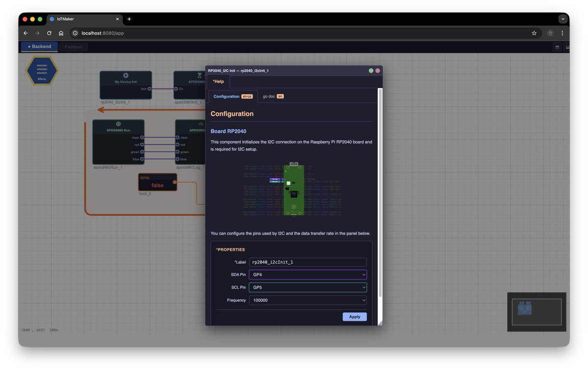The height and width of the screenshot is (371, 588).
Task: Click the blue output port on APDS9960 Run
Action: tap(142, 159)
